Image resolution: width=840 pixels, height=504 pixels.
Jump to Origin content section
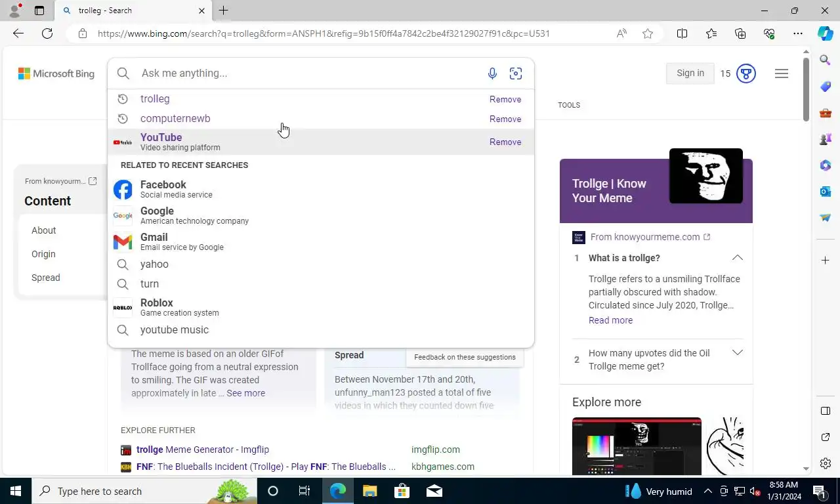43,254
